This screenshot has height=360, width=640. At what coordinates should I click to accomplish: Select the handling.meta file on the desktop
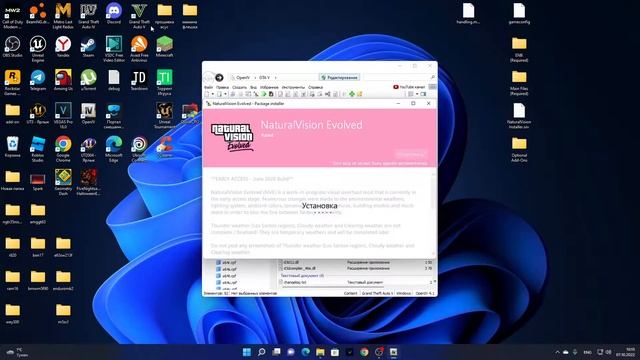[x=468, y=14]
